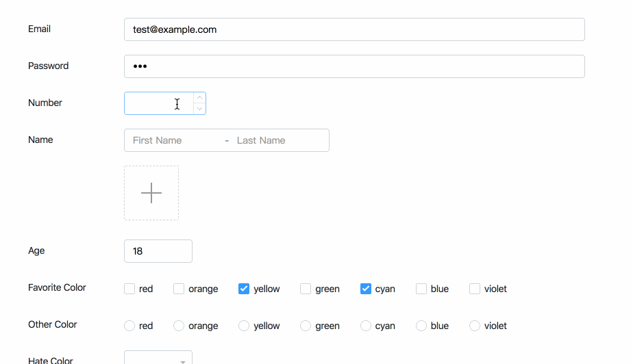Click the Age label text
This screenshot has height=364, width=631.
(x=36, y=250)
